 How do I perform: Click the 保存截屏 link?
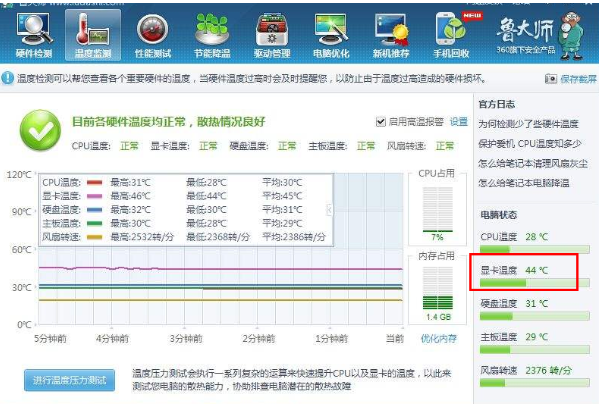pos(578,79)
